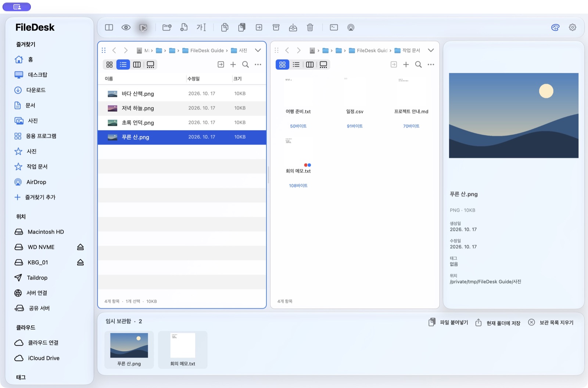Click the move-to-folder arrow toolbar icon
The height and width of the screenshot is (388, 588).
coord(259,28)
